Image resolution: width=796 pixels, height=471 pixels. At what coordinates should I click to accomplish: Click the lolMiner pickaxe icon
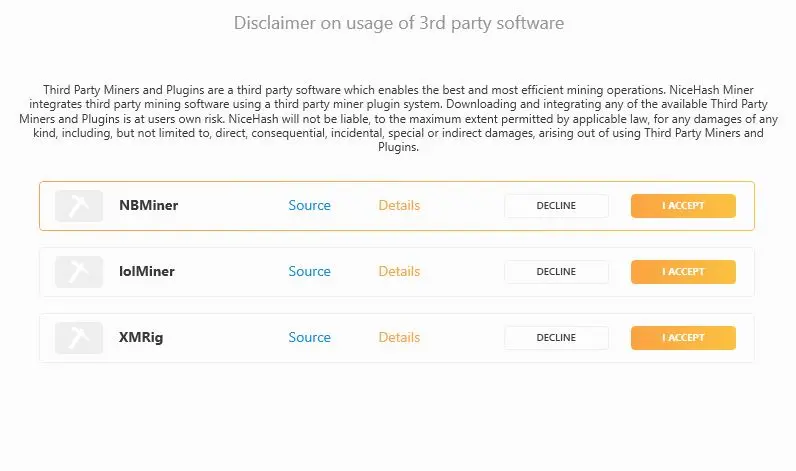(x=79, y=272)
